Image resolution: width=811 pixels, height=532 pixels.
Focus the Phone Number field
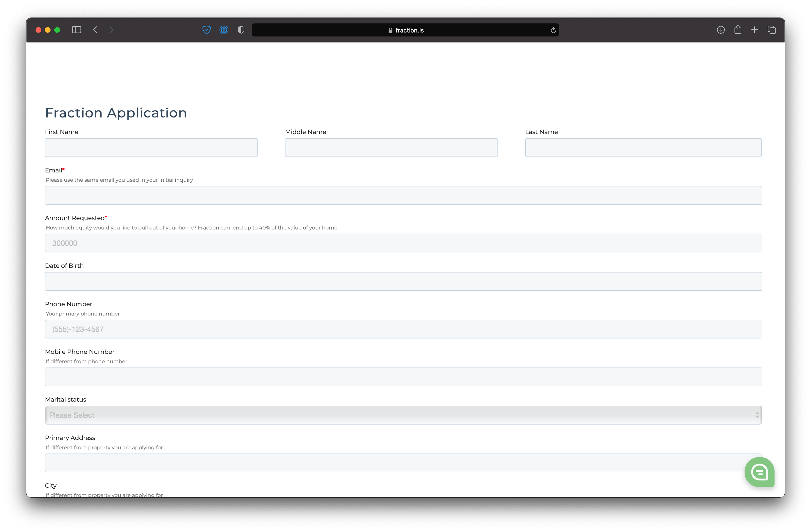click(x=403, y=329)
